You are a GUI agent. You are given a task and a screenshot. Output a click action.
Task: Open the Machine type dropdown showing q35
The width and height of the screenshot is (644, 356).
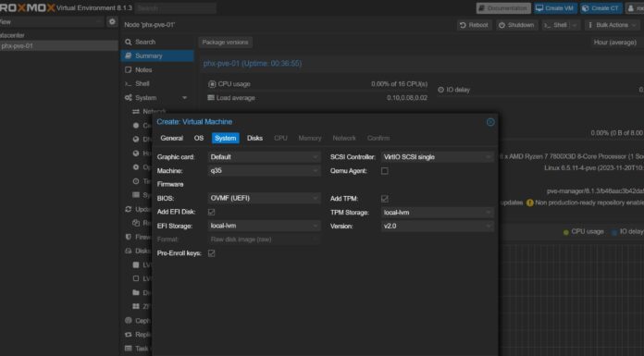pos(316,170)
